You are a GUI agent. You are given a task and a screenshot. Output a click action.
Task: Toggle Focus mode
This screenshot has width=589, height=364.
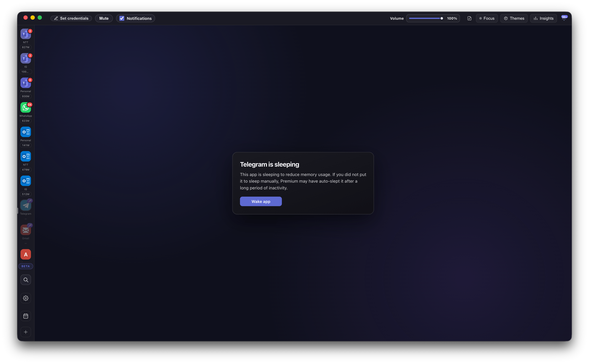(x=487, y=18)
